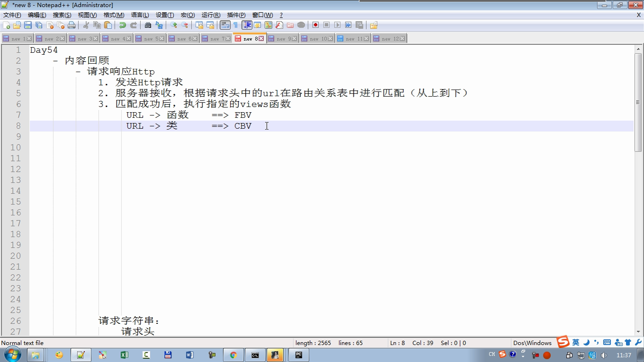Switch to the new 1 tab
This screenshot has width=644, height=362.
point(16,39)
